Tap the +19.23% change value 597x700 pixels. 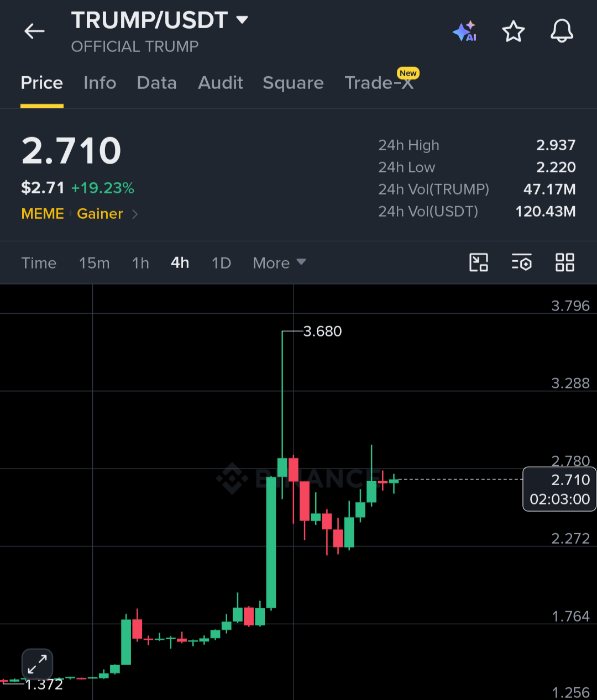coord(103,188)
